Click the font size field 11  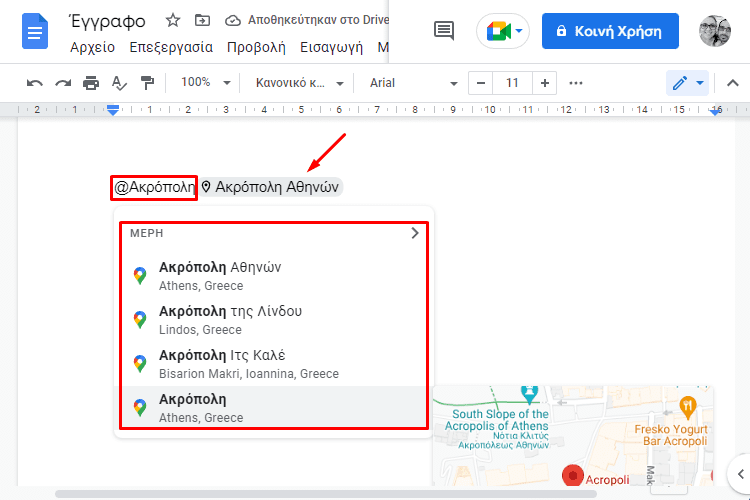[512, 83]
